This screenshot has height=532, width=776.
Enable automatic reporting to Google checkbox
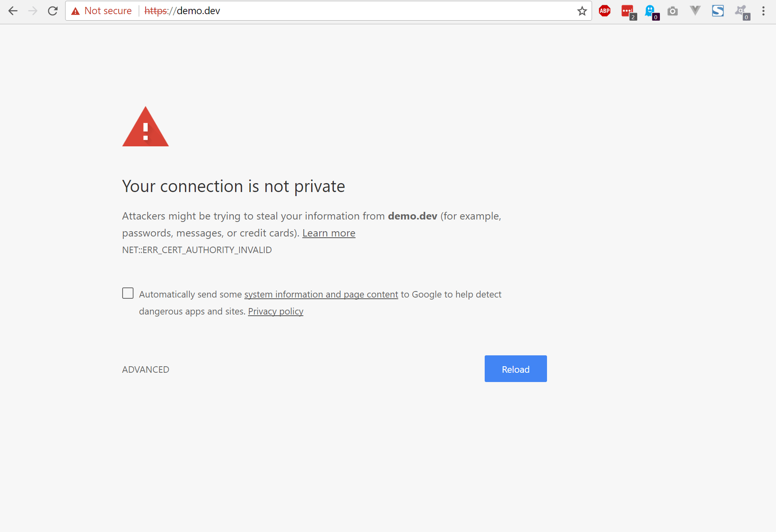click(128, 293)
